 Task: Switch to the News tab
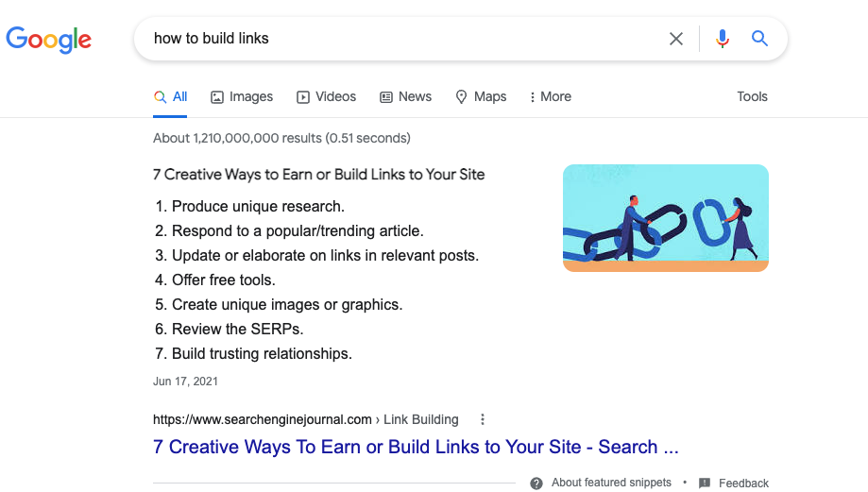click(x=406, y=97)
